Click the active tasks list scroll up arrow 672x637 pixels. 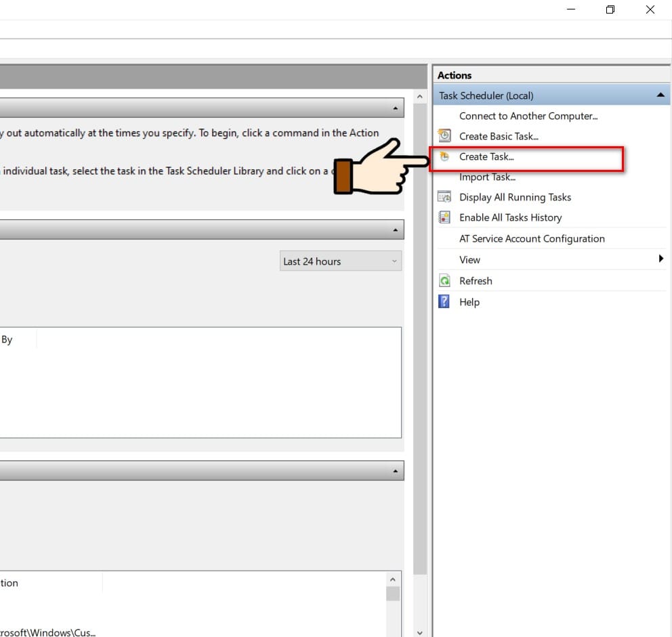click(x=393, y=579)
